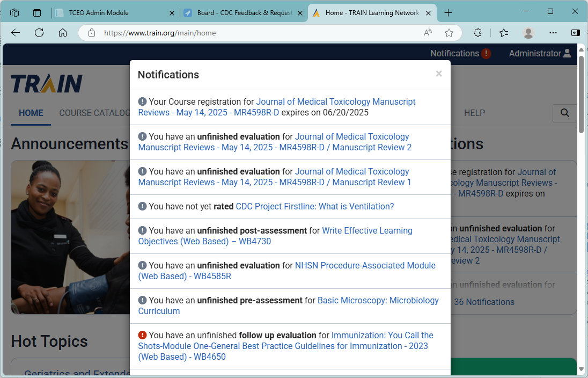Refresh the page with the reload icon
Screen dimensions: 588x378
tap(39, 33)
